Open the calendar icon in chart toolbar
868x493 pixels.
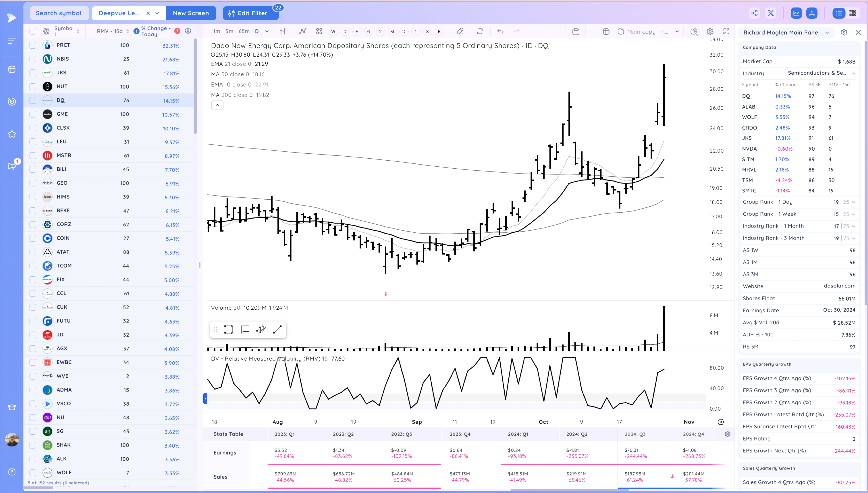(x=575, y=31)
